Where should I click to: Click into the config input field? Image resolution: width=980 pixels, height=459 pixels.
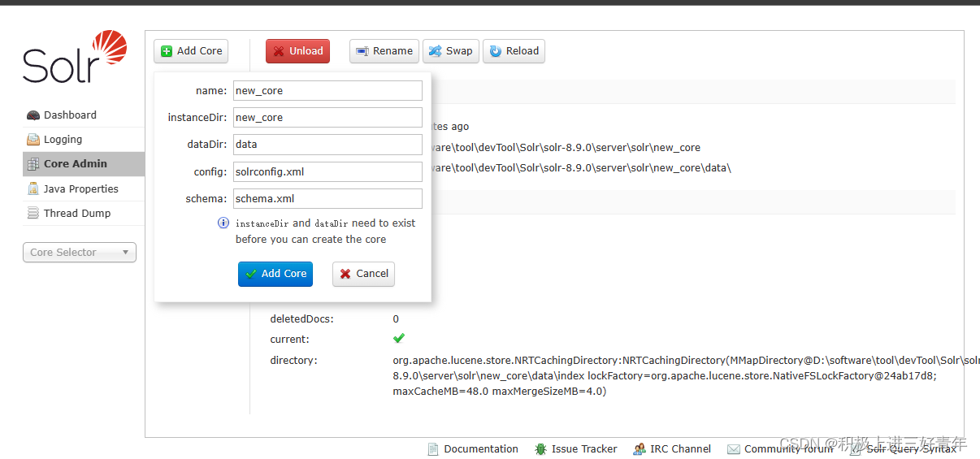click(x=327, y=171)
